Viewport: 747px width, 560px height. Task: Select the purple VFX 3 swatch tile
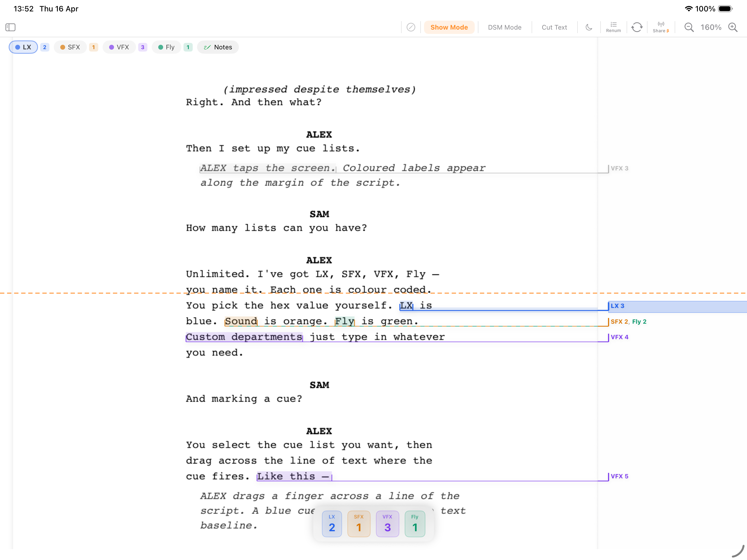387,524
